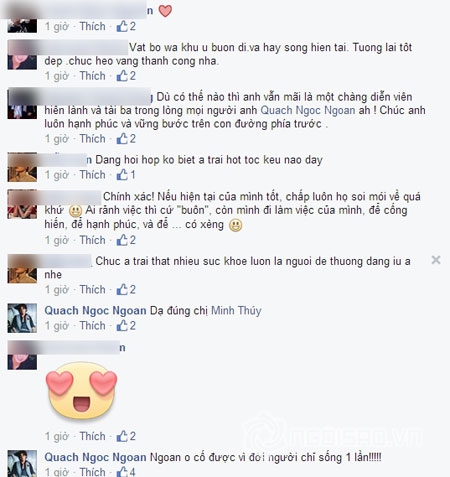Open Quach Ngoc Ngoan name on 'Dạ đúng' reply
The height and width of the screenshot is (477, 450).
coord(95,311)
